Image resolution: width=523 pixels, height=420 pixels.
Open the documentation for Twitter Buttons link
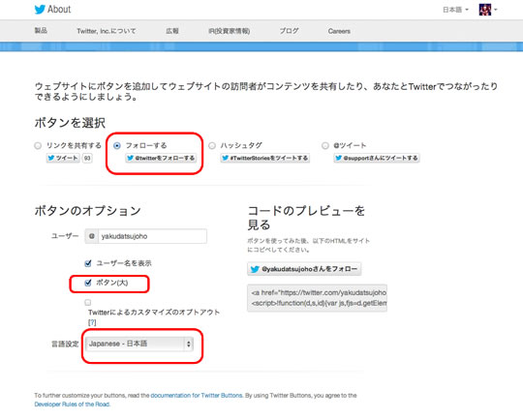[x=197, y=396]
